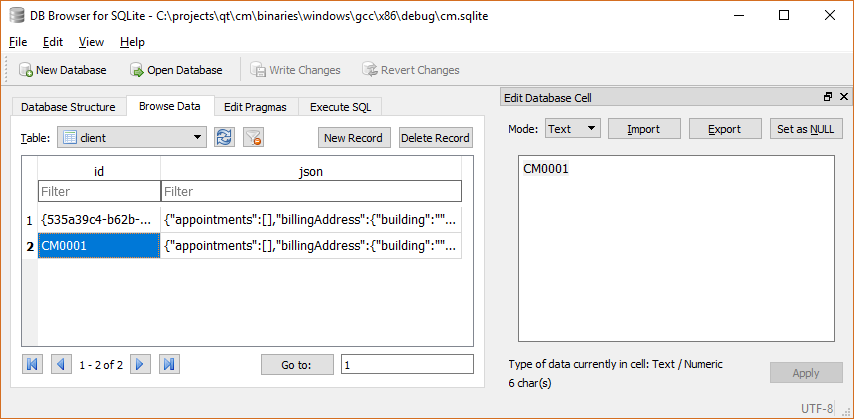Screen dimensions: 854x419
Task: Click the Delete Record button
Action: coord(435,138)
